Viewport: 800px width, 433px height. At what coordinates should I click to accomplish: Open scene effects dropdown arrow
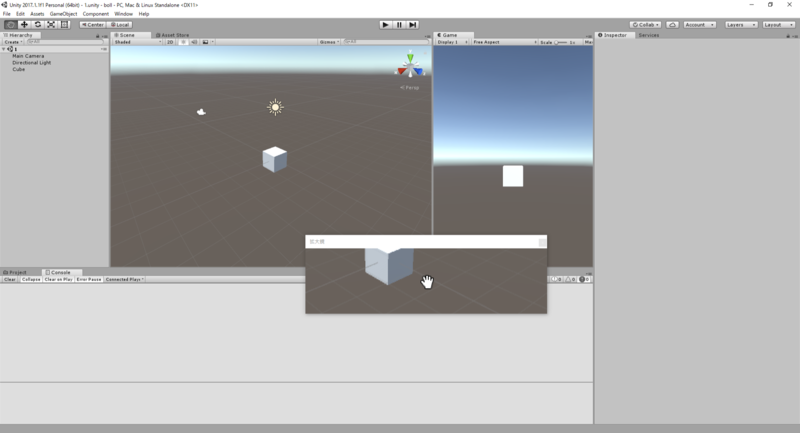click(x=213, y=42)
